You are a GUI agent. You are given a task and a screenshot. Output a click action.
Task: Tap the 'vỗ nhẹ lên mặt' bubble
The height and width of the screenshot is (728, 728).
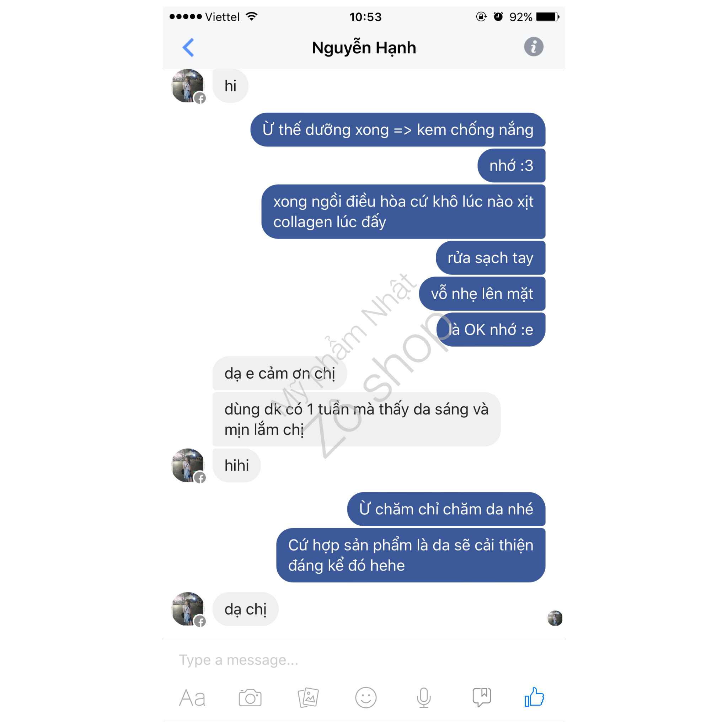coord(482,294)
